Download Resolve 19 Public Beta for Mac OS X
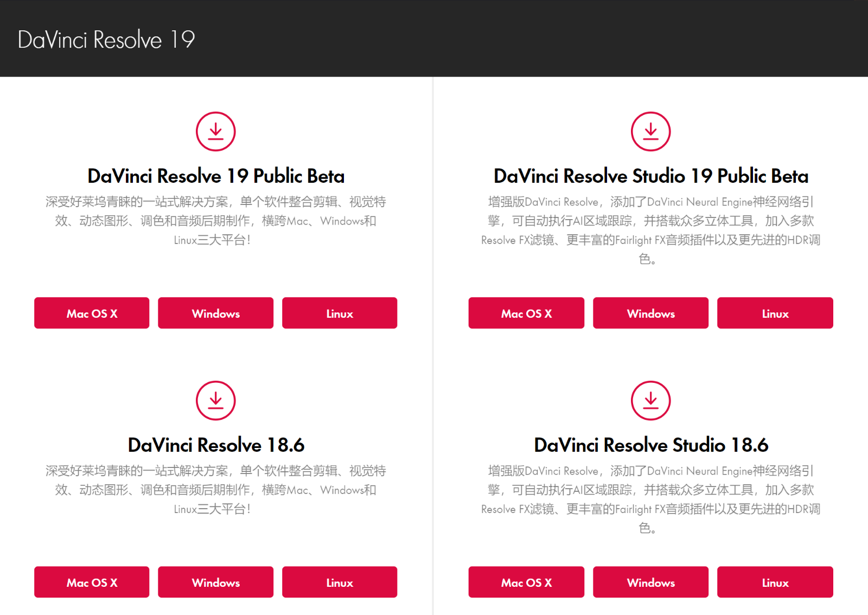Viewport: 868px width, 615px height. click(92, 313)
